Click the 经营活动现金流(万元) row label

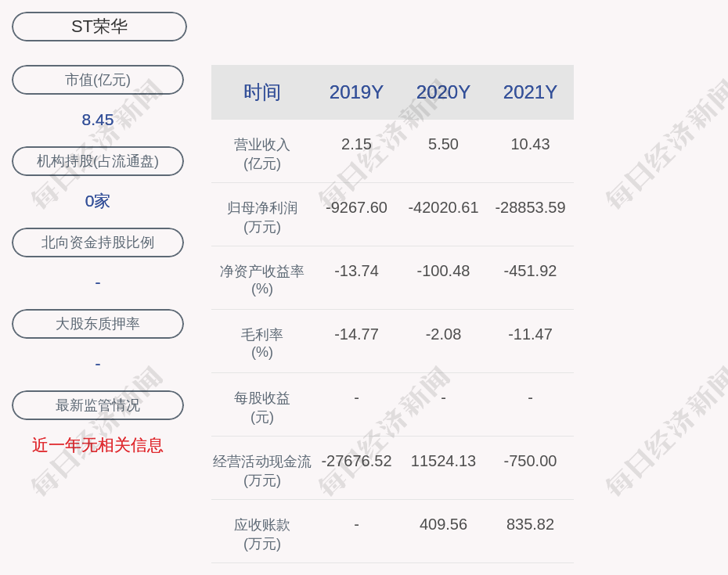(x=262, y=470)
